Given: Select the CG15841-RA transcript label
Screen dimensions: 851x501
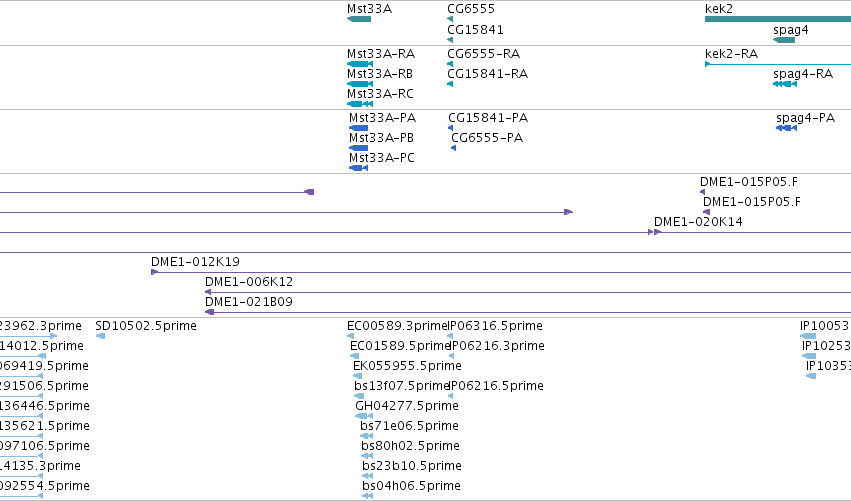Looking at the screenshot, I should (487, 74).
